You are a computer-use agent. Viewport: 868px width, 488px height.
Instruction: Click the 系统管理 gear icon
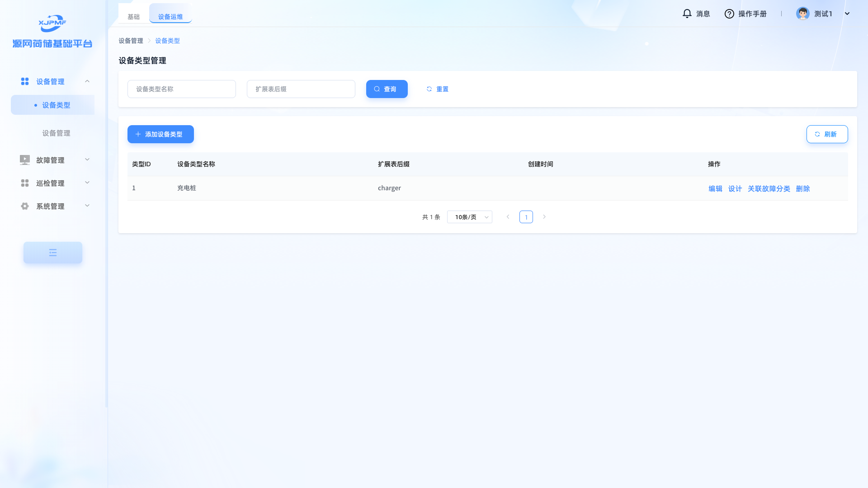point(25,206)
